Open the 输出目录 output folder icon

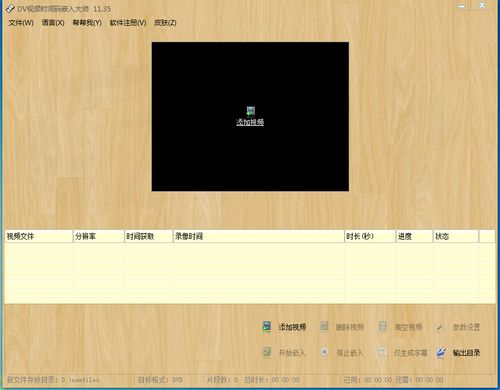click(x=441, y=352)
